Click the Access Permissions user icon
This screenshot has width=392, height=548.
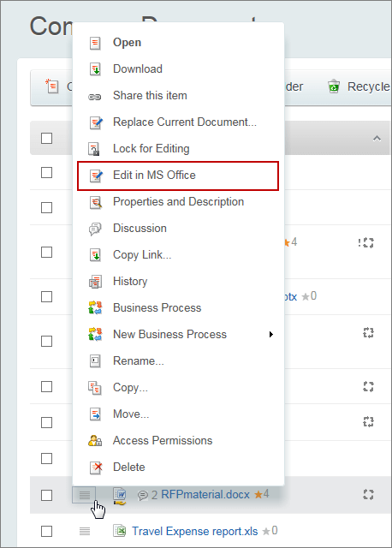click(95, 441)
